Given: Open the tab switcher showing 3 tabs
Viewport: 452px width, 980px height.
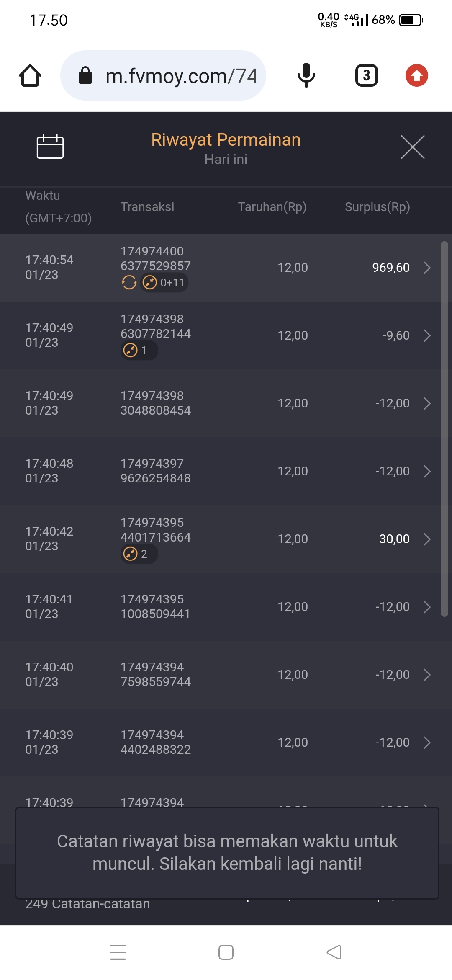Looking at the screenshot, I should tap(366, 75).
